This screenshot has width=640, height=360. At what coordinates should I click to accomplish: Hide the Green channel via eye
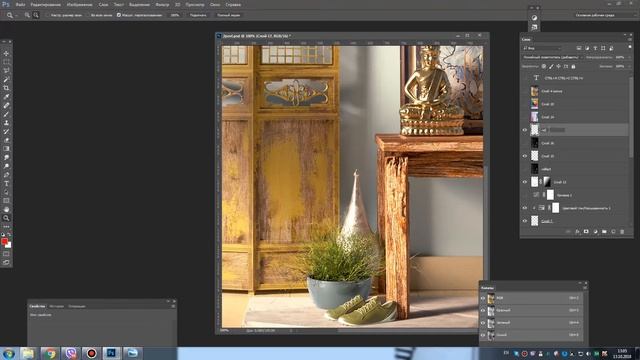(483, 322)
